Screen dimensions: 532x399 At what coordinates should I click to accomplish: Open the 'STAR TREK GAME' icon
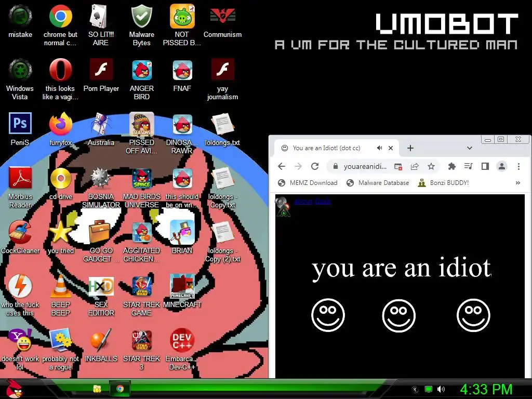click(x=141, y=286)
